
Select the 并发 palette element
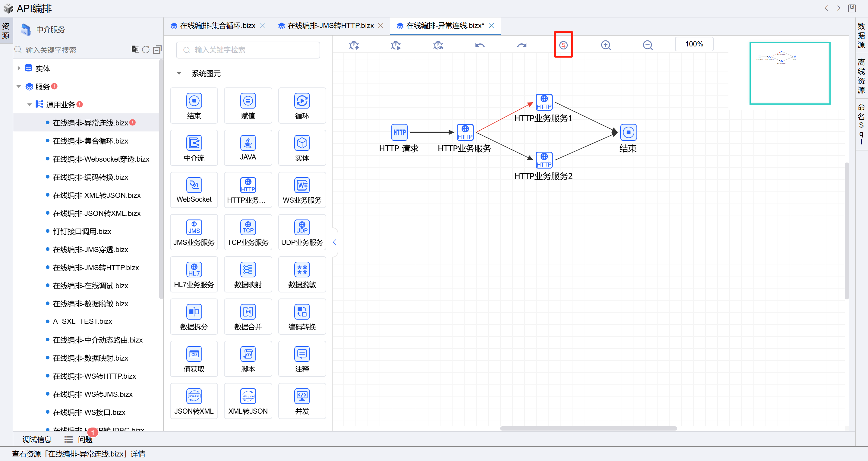click(302, 401)
